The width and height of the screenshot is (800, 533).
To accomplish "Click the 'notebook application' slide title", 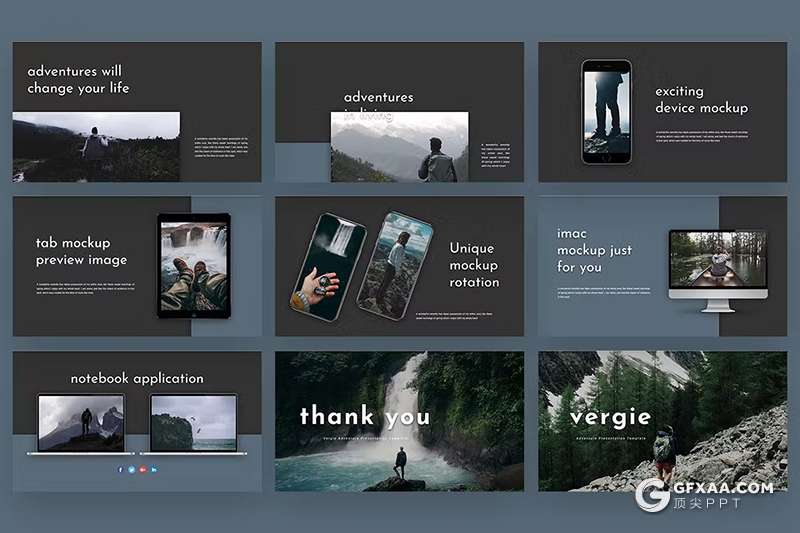I will pyautogui.click(x=137, y=378).
